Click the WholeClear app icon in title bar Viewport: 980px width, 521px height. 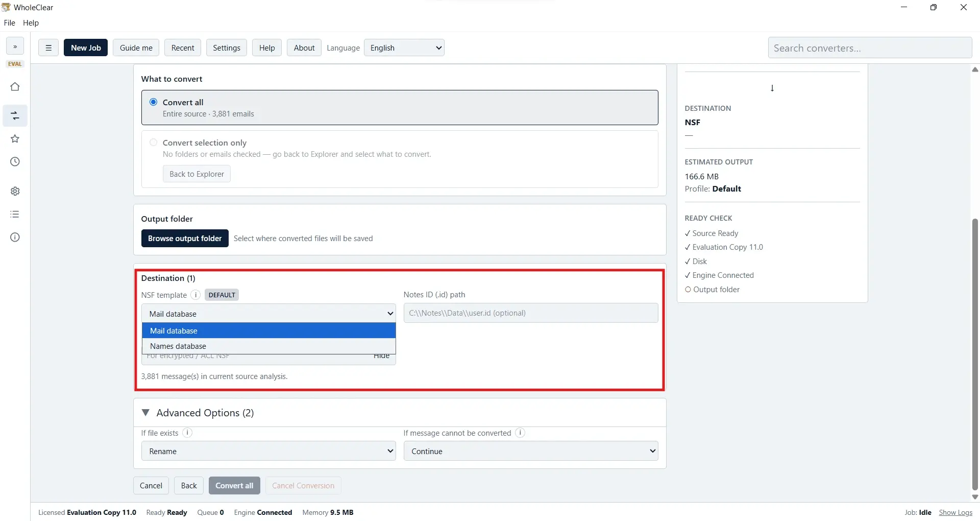(6, 7)
